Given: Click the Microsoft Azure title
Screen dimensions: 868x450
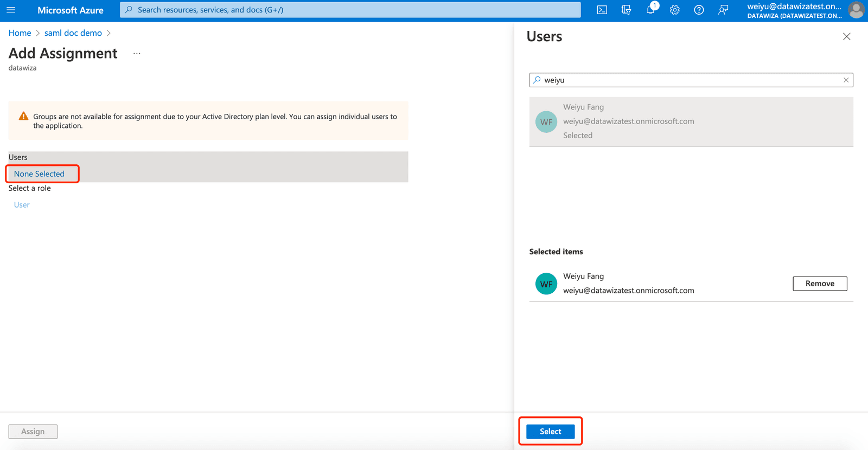Looking at the screenshot, I should pos(71,10).
